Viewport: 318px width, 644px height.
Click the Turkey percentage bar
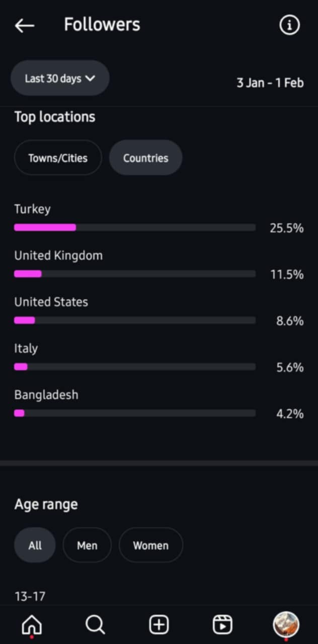point(135,227)
